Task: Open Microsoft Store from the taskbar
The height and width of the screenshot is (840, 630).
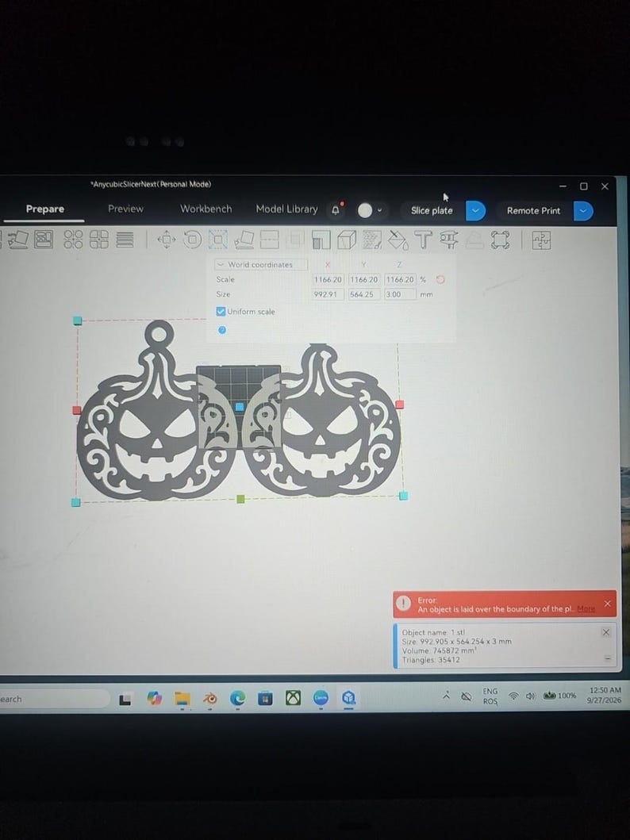Action: [x=265, y=698]
